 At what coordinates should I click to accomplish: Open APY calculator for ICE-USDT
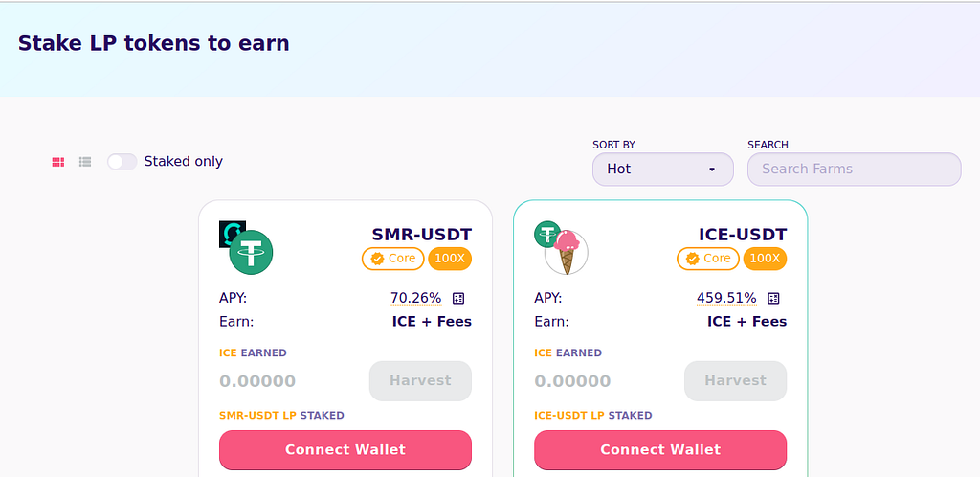point(773,298)
